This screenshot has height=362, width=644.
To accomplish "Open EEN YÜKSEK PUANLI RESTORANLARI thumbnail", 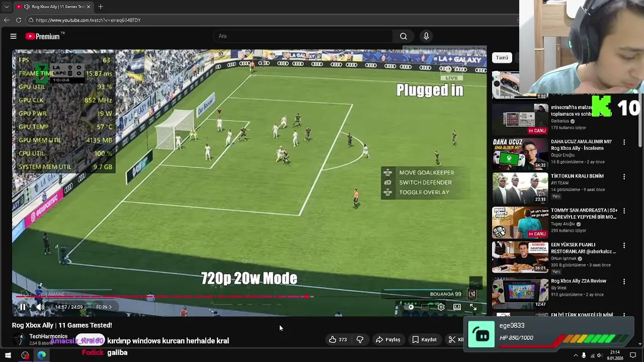I will point(520,257).
